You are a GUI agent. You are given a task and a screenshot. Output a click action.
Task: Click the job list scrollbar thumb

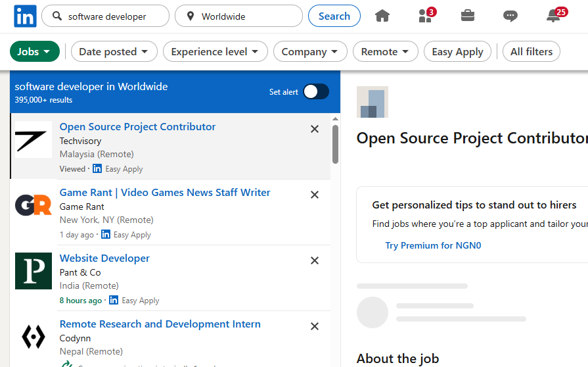click(x=335, y=145)
